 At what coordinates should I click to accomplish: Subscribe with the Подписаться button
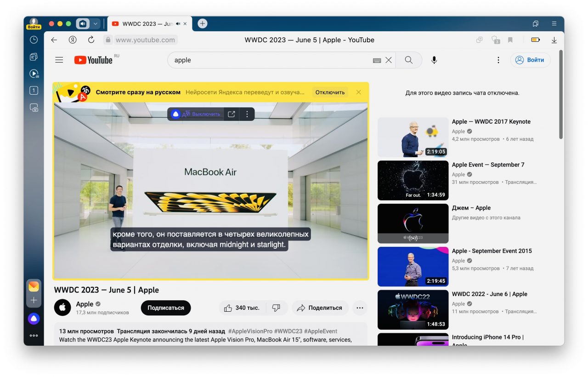[166, 308]
